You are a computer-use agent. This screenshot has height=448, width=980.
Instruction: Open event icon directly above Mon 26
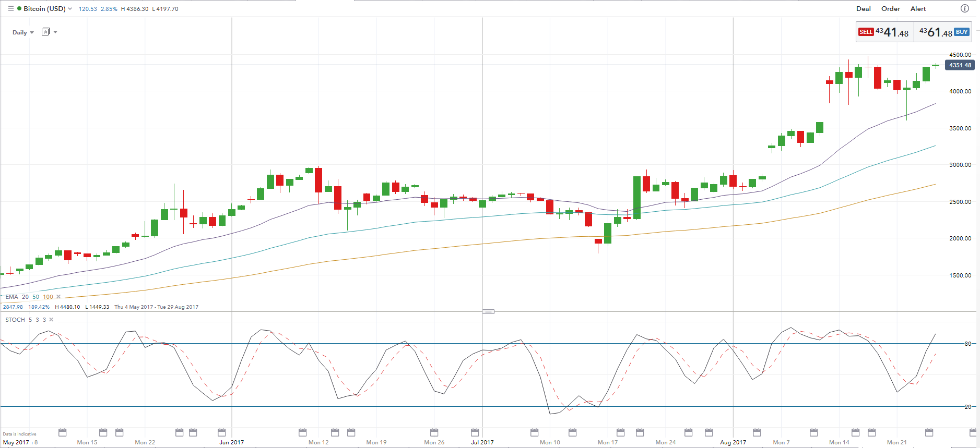pos(434,432)
